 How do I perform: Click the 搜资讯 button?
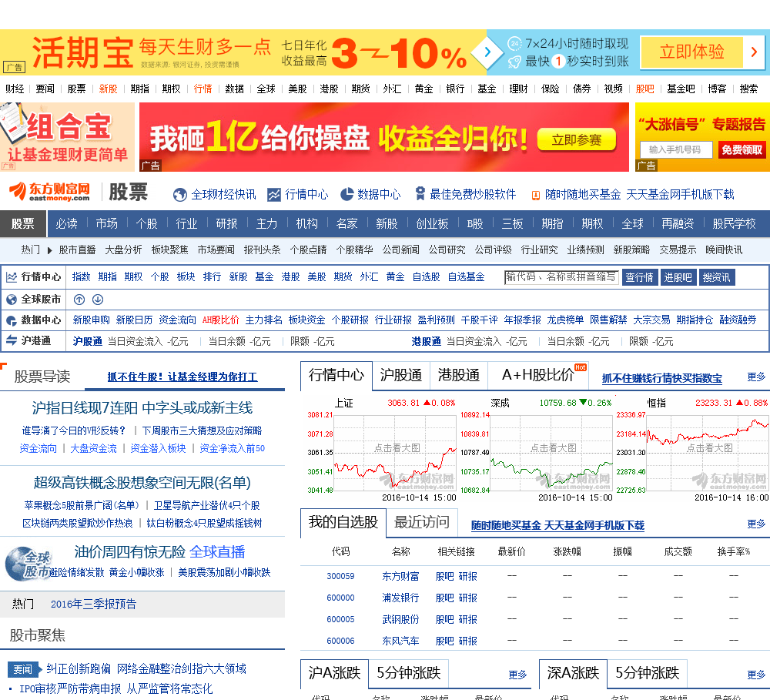pos(716,277)
